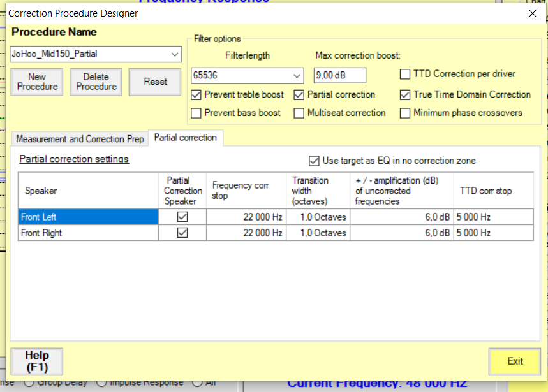
Task: Click the Max correction boost field
Action: [x=339, y=76]
